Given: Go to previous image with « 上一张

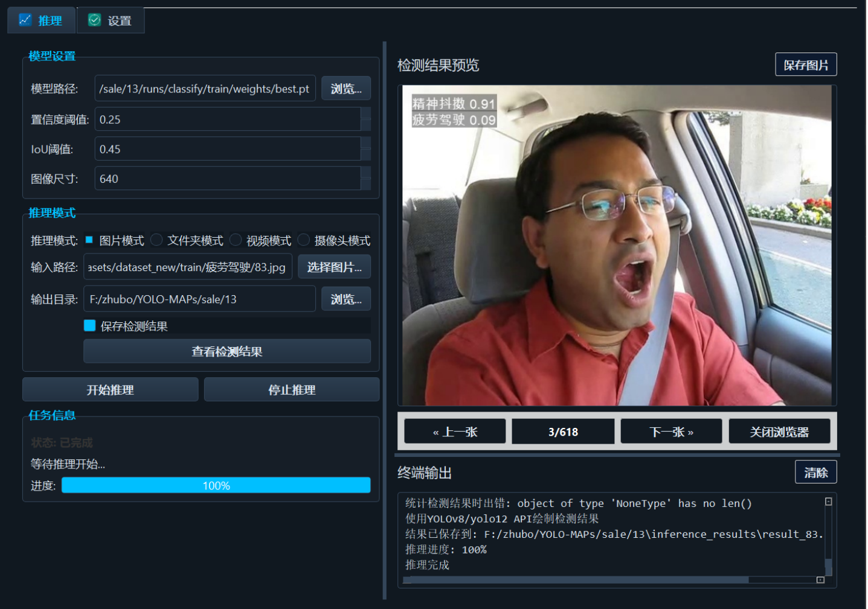Looking at the screenshot, I should click(455, 432).
